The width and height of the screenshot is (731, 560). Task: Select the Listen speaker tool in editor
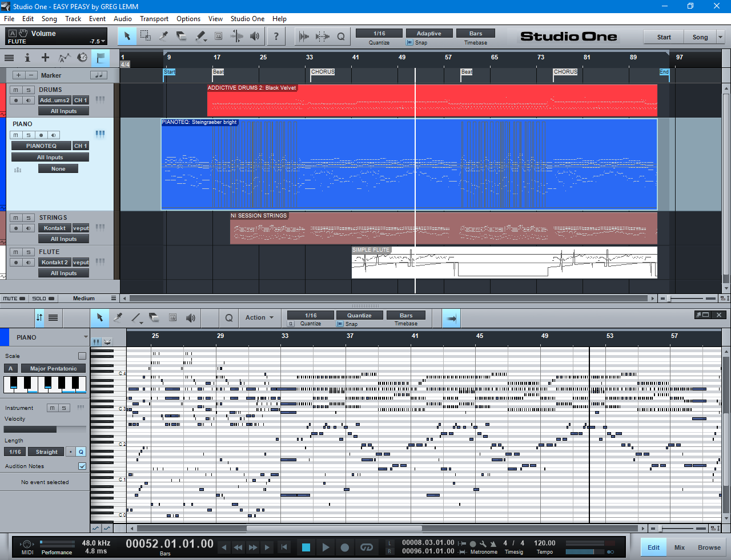tap(191, 318)
